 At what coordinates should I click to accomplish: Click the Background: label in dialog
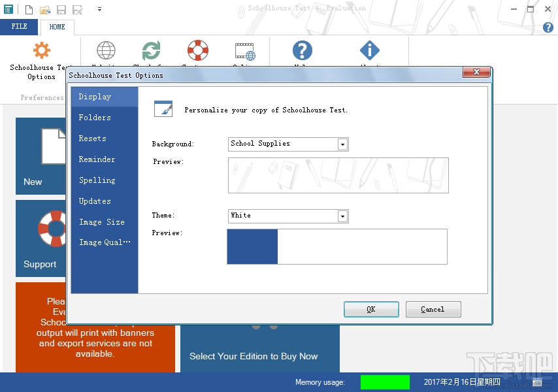tap(173, 144)
